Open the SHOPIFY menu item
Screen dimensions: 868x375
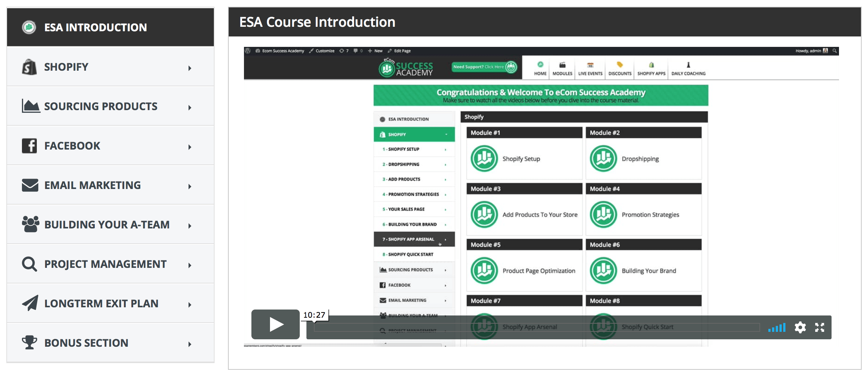pyautogui.click(x=110, y=67)
